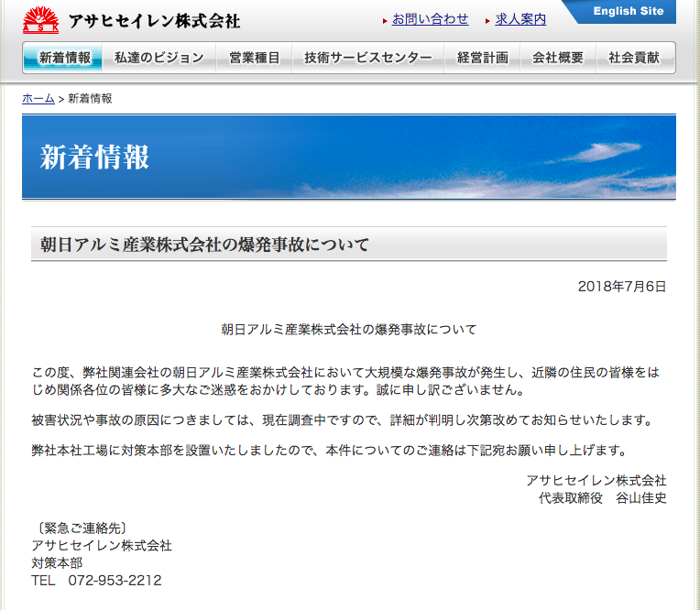700x610 pixels.
Task: Click the paragraph starting この度、弊社関連会社
Action: click(x=345, y=381)
